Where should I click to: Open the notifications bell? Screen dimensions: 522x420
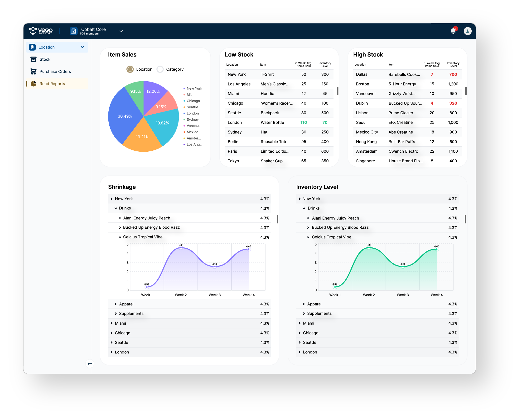[453, 31]
